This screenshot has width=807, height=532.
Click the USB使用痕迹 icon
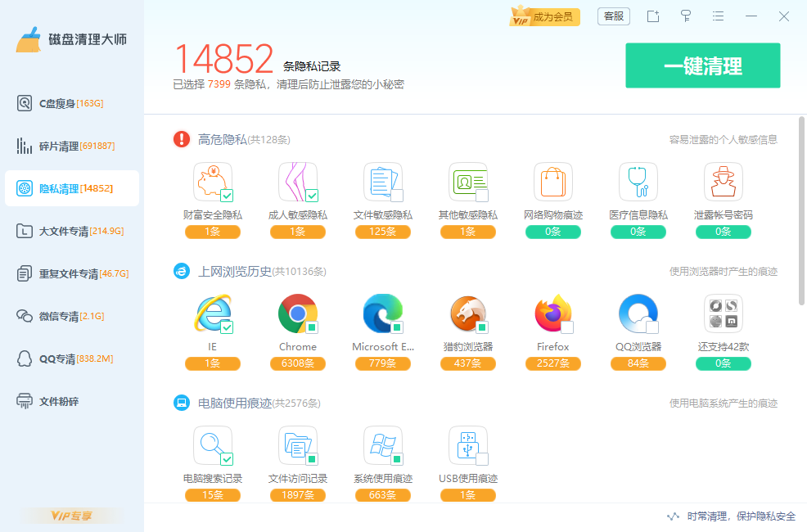pyautogui.click(x=467, y=446)
